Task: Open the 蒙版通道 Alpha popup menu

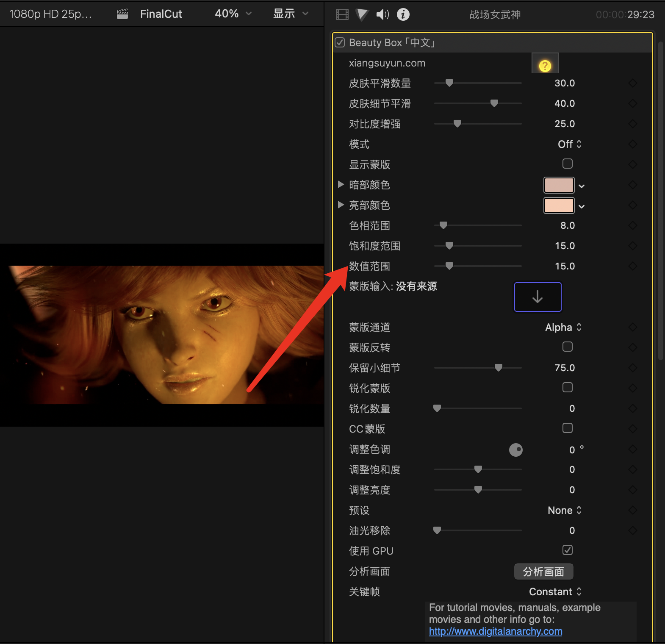Action: pyautogui.click(x=564, y=327)
